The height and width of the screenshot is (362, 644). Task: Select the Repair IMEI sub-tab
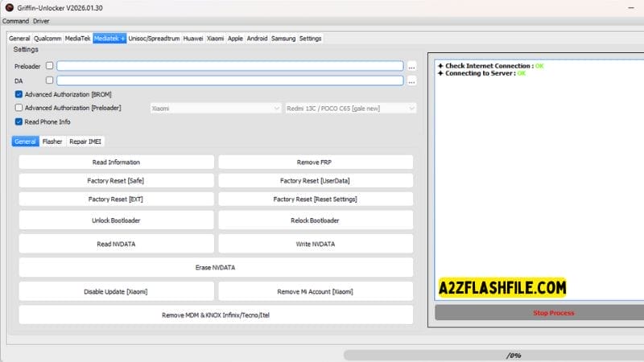click(85, 142)
